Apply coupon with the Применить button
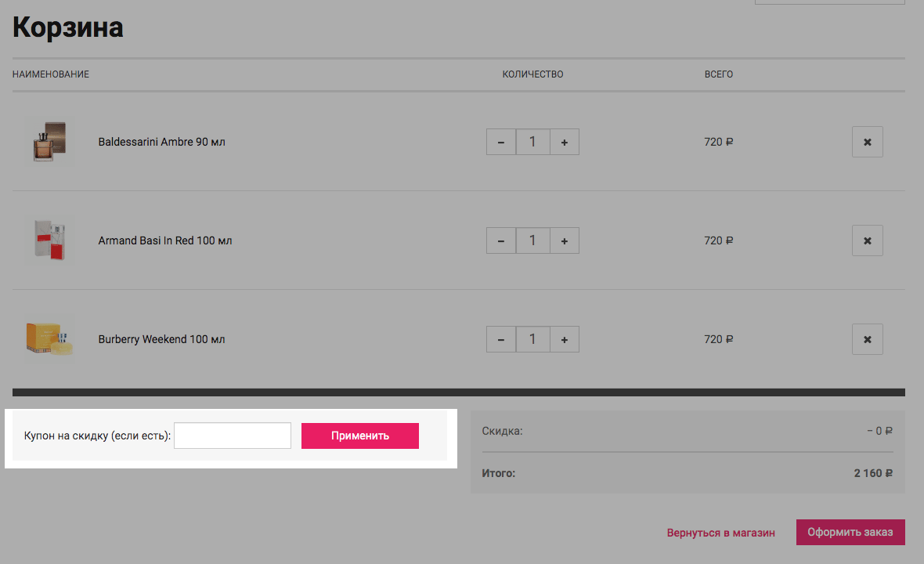924x564 pixels. coord(360,436)
